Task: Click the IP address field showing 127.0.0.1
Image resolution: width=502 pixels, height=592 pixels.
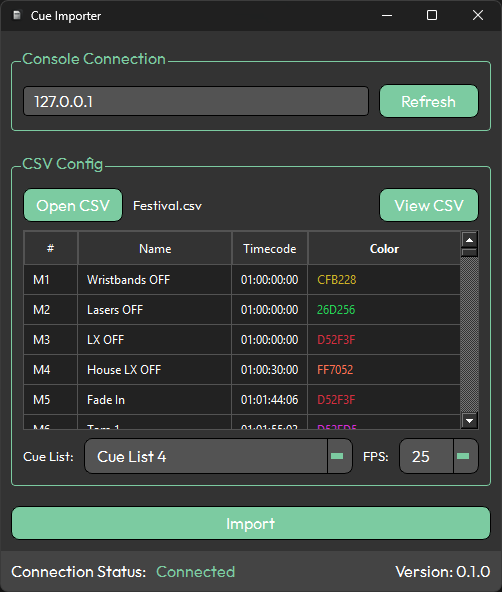Action: (x=196, y=101)
